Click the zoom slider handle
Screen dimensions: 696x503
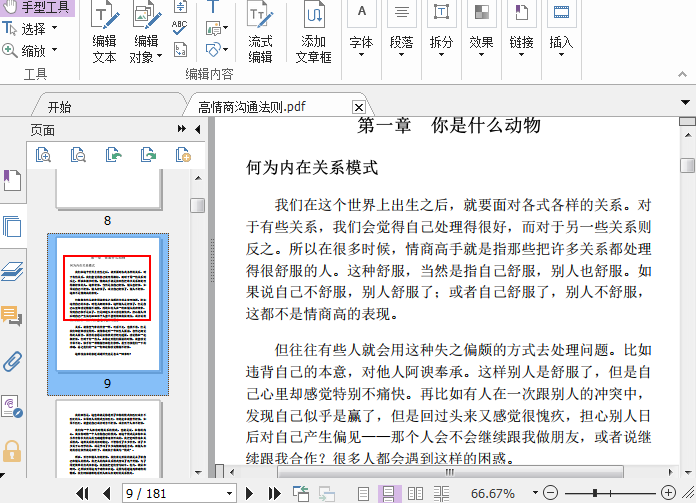[595, 493]
